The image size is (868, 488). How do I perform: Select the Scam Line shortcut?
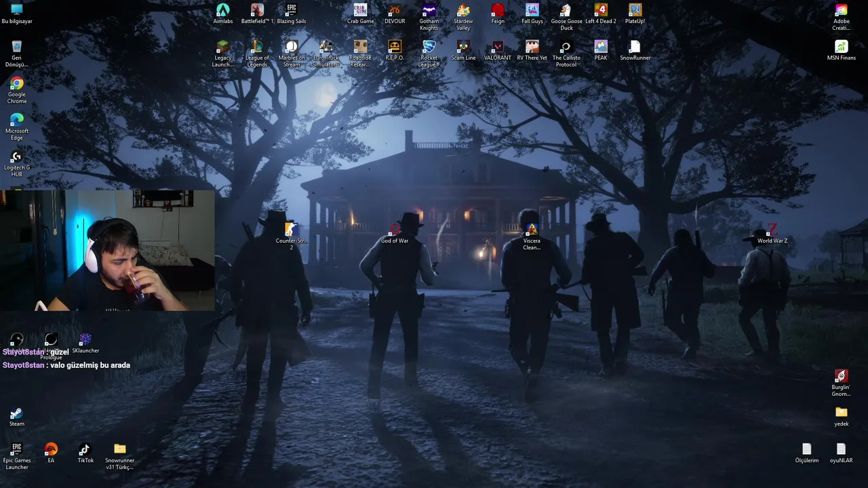coord(463,50)
